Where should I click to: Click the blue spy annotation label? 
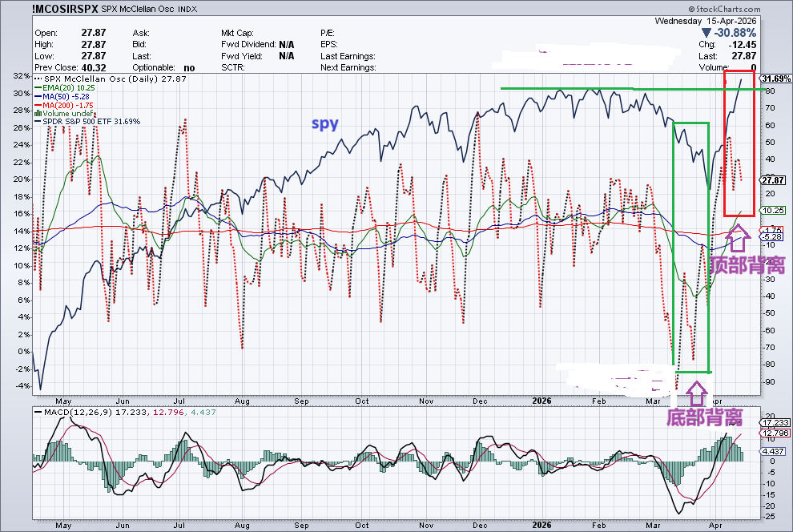[x=324, y=124]
